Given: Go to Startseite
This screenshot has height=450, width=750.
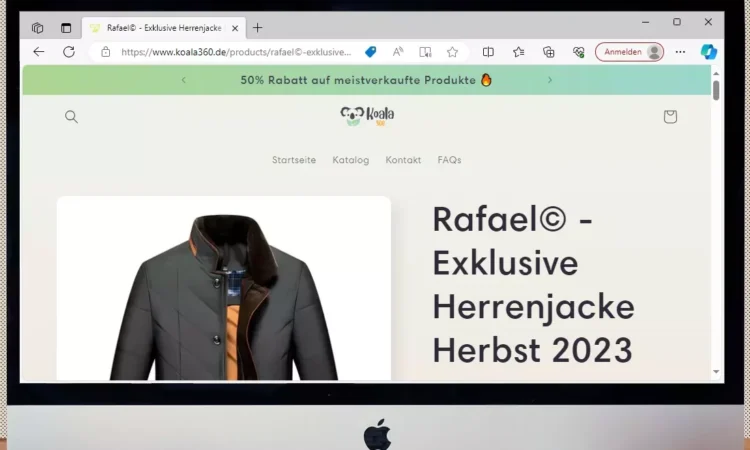Looking at the screenshot, I should click(294, 160).
